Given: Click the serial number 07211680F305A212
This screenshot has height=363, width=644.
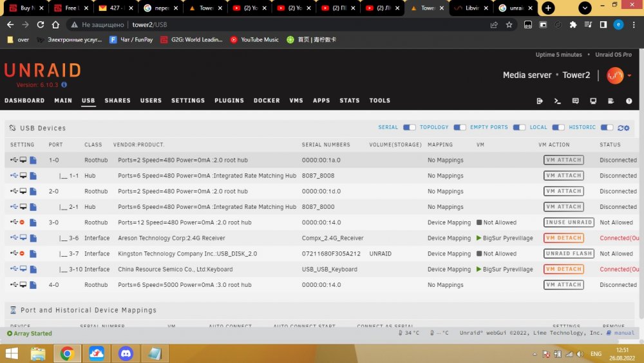Looking at the screenshot, I should point(331,253).
